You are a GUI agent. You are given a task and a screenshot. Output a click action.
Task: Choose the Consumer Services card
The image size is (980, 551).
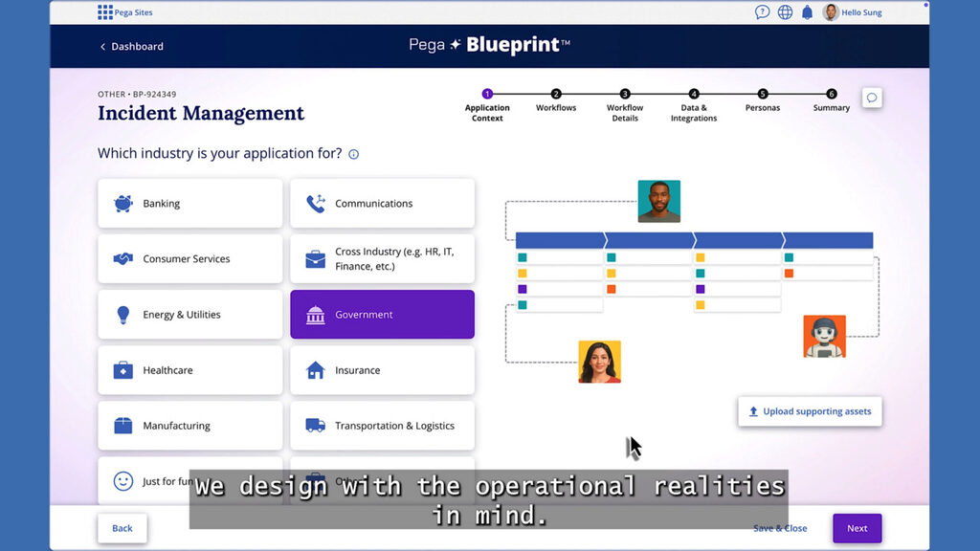pyautogui.click(x=190, y=258)
